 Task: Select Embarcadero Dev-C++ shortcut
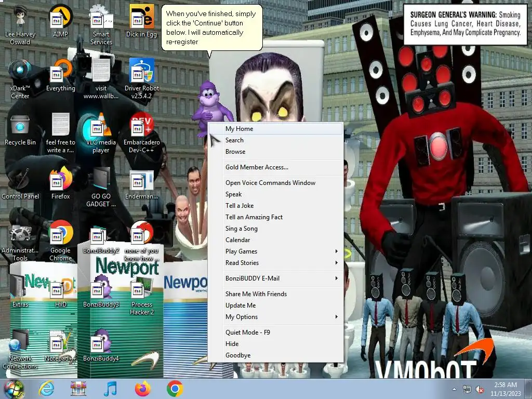[141, 134]
